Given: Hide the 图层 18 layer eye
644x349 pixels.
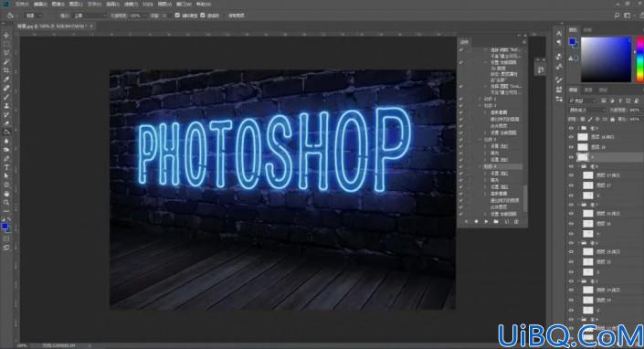Looking at the screenshot, I should 571,147.
